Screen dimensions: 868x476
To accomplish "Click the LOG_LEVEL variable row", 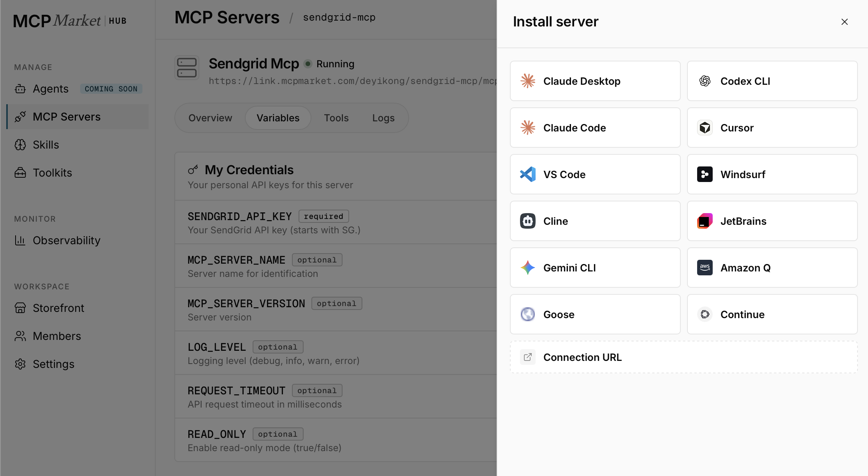I will [x=336, y=353].
